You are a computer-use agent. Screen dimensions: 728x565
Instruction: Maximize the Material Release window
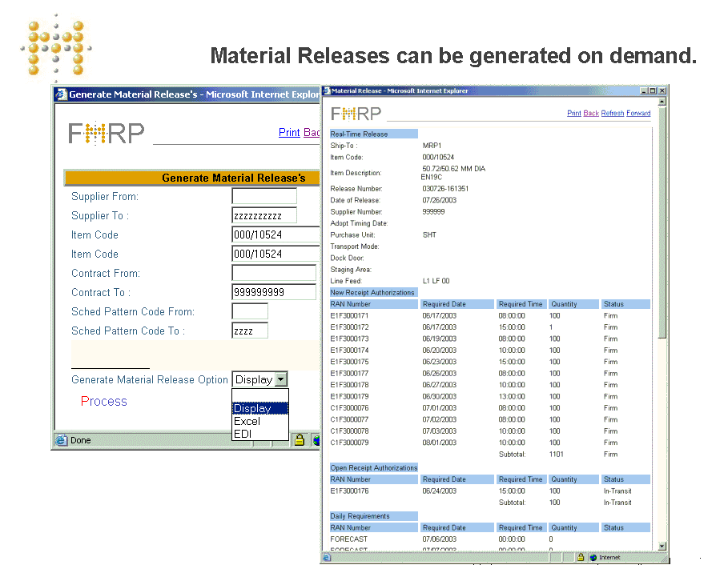653,91
